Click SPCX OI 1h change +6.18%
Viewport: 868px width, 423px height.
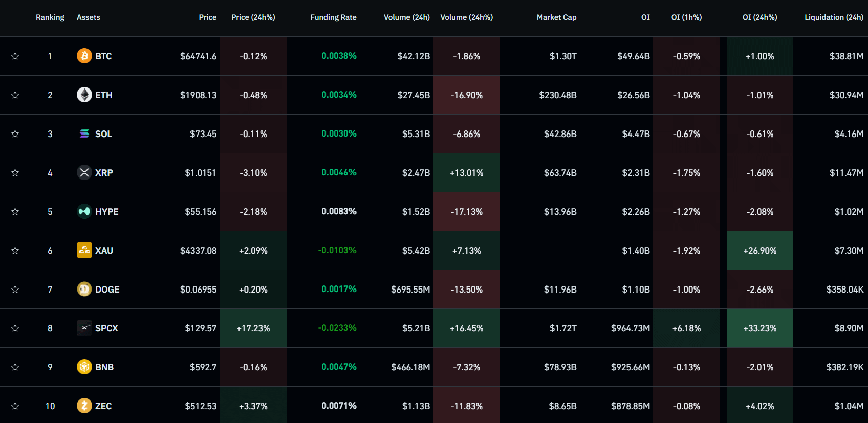[x=687, y=328]
